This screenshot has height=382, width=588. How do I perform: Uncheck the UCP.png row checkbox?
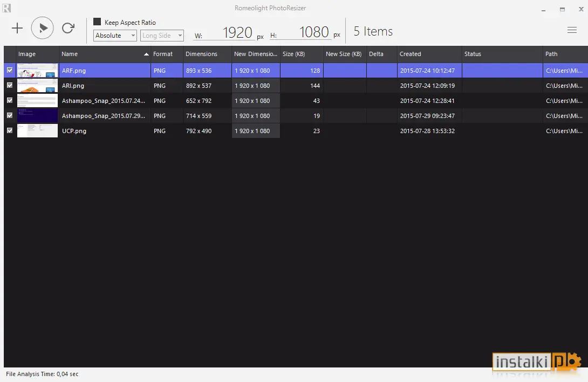coord(10,130)
